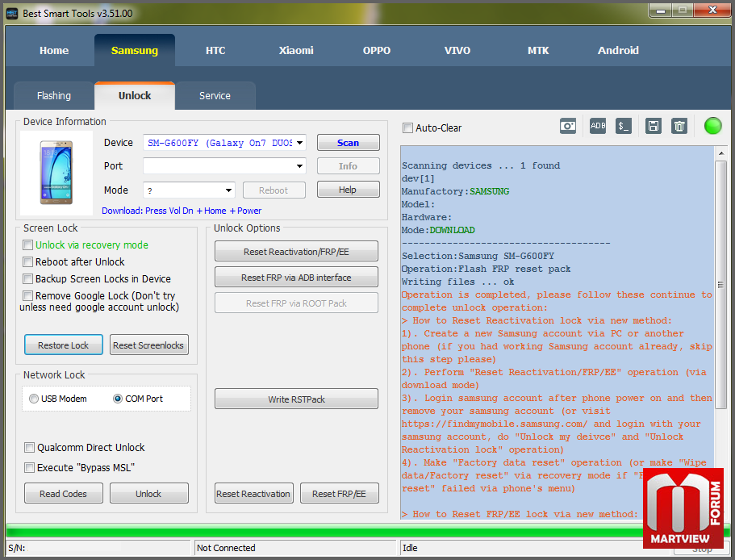Click Reset Reactivation/FRP/EE button

point(296,251)
